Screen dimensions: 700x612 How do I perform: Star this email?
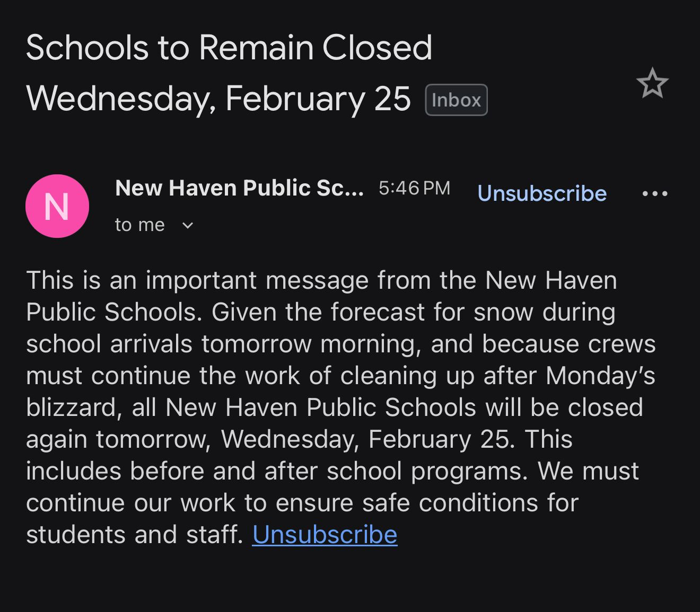[652, 83]
